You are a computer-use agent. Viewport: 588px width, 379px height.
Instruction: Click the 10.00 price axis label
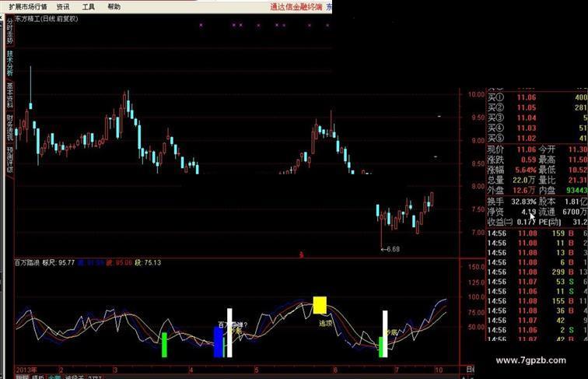pos(476,95)
